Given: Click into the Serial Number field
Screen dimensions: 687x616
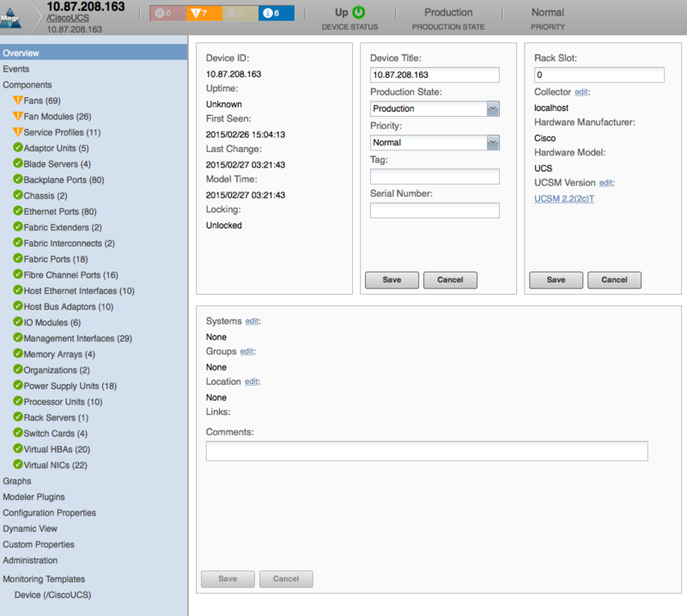Looking at the screenshot, I should pyautogui.click(x=435, y=210).
